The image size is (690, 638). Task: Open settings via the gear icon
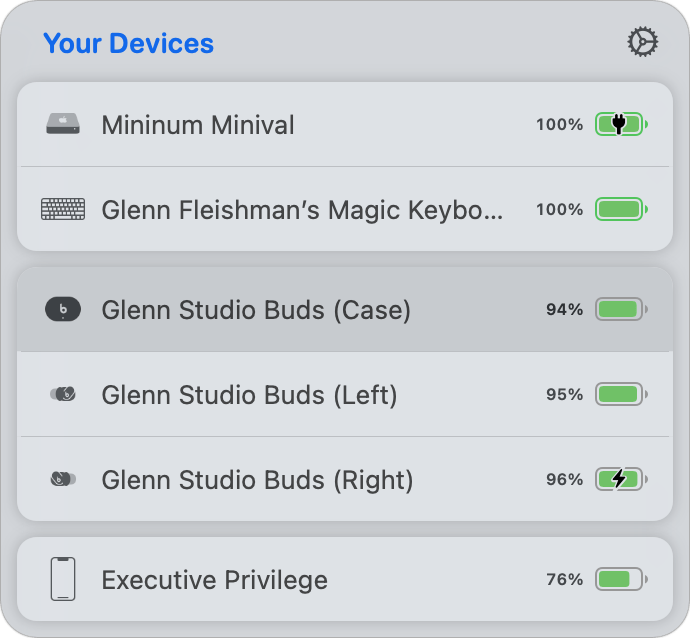642,42
